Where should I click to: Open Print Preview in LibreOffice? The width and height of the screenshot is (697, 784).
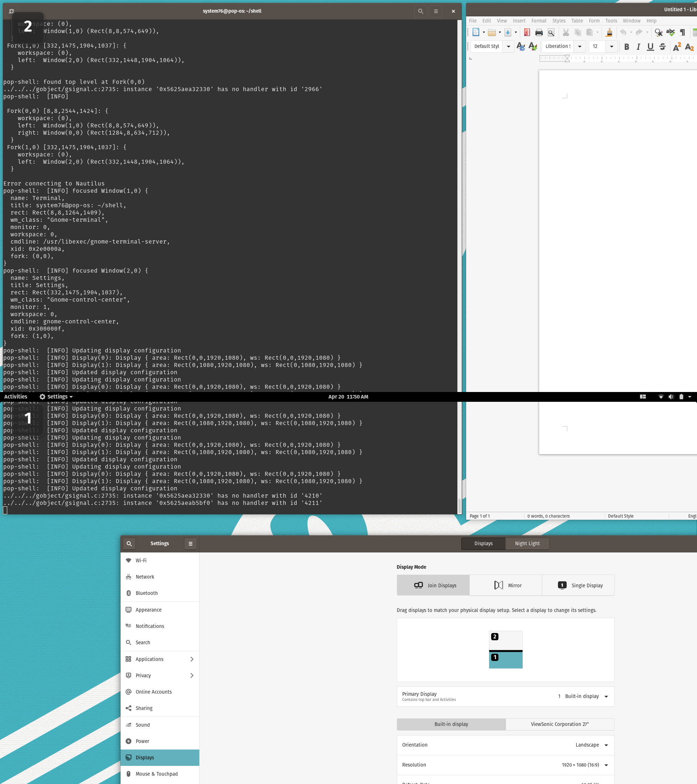(551, 33)
